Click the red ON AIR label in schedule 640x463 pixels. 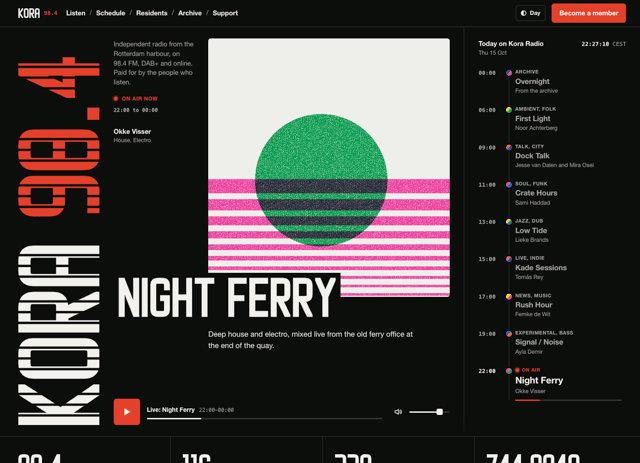click(527, 370)
